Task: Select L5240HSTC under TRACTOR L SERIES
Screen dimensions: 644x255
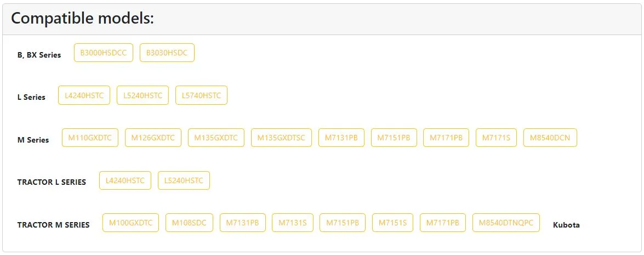Action: (184, 180)
